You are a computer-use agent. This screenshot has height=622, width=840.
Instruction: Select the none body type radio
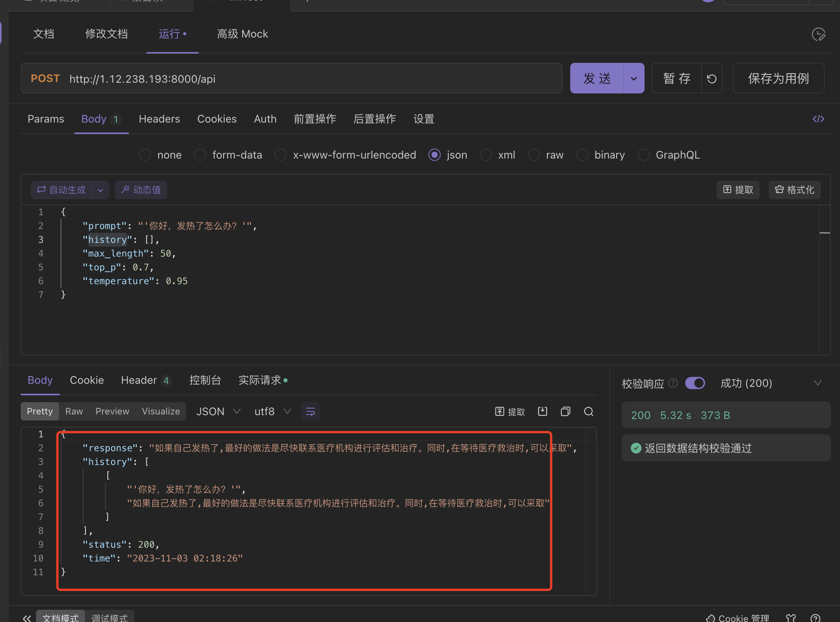pyautogui.click(x=145, y=155)
